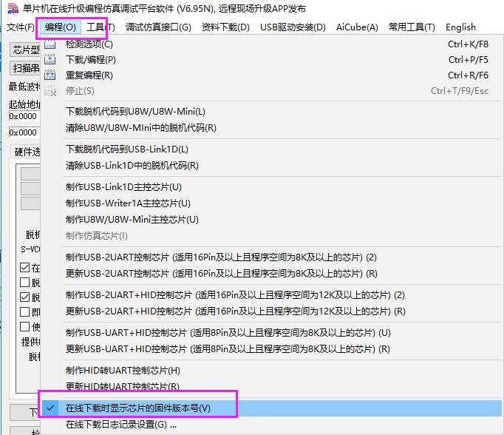Image resolution: width=504 pixels, height=435 pixels.
Task: Click the 下载/编程 menu icon
Action: click(50, 59)
